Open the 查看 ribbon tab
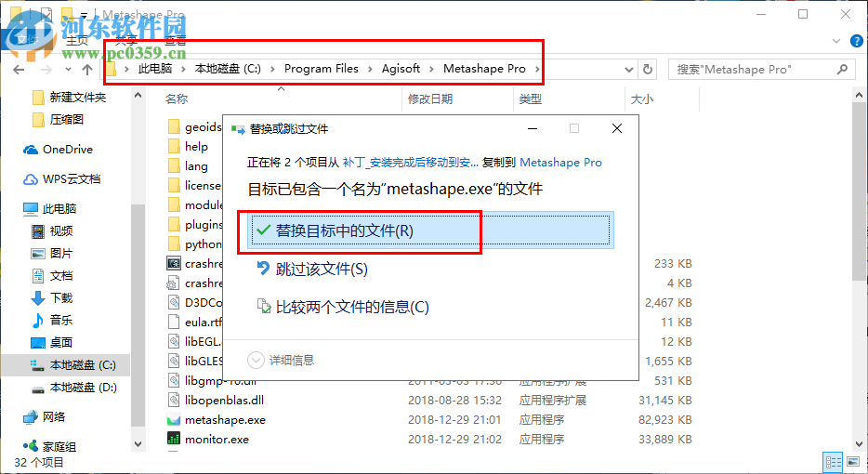This screenshot has height=474, width=868. [x=176, y=40]
